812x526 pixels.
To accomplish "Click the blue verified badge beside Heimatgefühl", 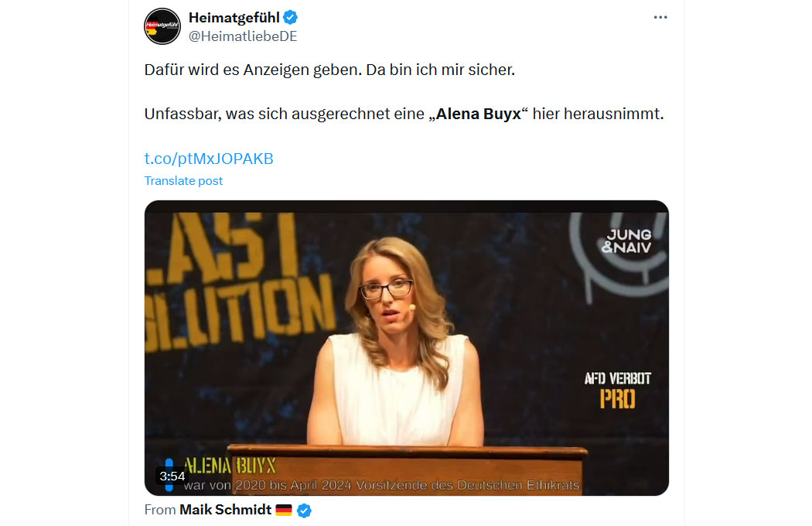I will [x=291, y=17].
